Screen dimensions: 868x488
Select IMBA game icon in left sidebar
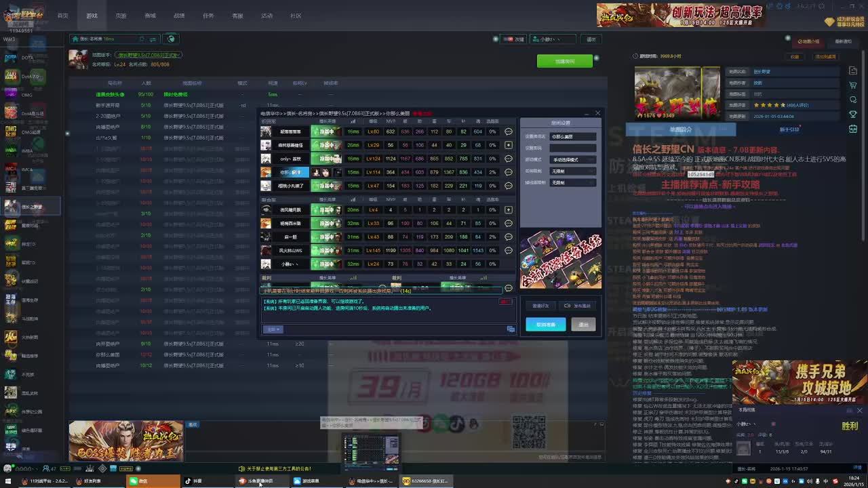11,150
